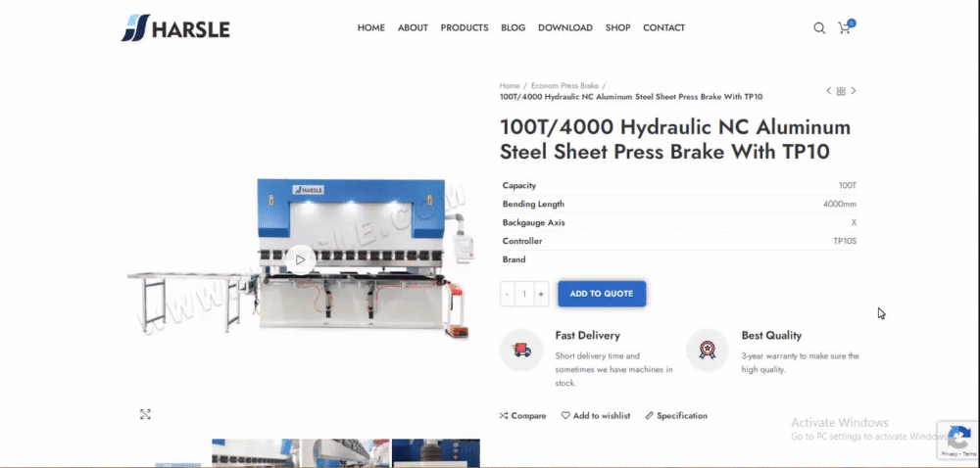The image size is (980, 468).
Task: Open the shopping cart icon
Action: coord(846,26)
